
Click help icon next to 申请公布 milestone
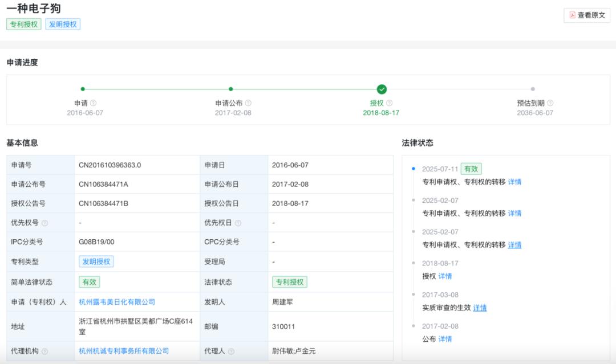point(248,103)
